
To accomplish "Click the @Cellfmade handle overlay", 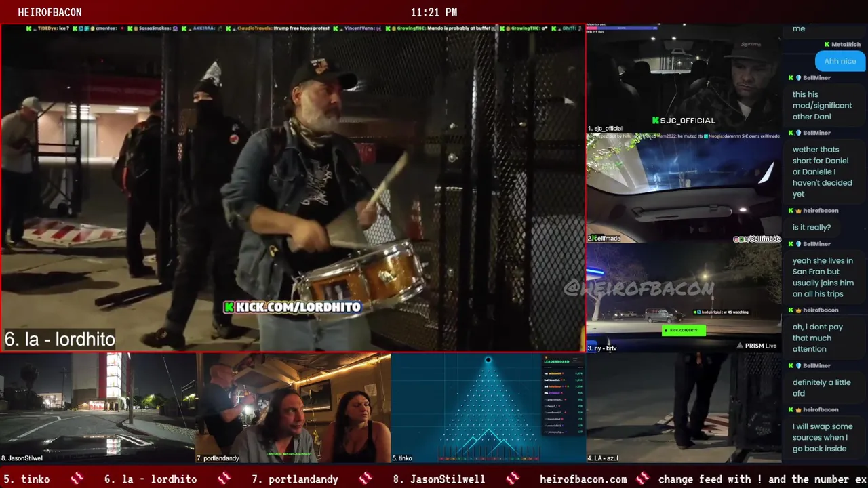I will (x=757, y=239).
